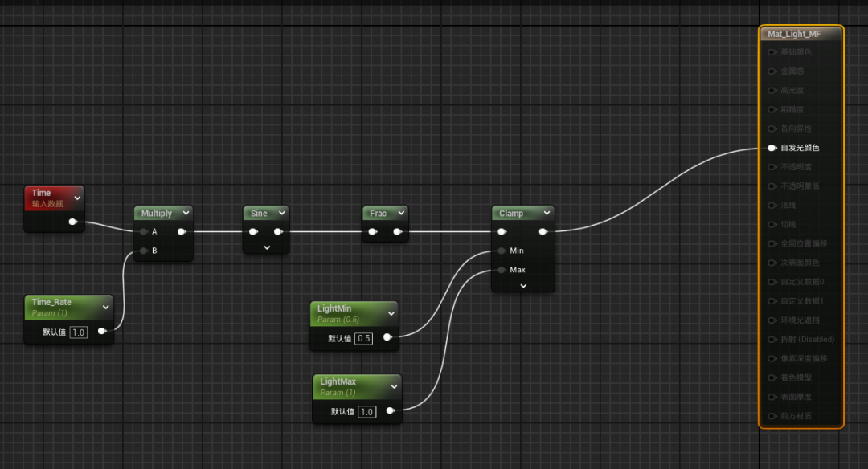The width and height of the screenshot is (868, 469).
Task: Click the 全局位置偏移 input pin
Action: coord(772,244)
